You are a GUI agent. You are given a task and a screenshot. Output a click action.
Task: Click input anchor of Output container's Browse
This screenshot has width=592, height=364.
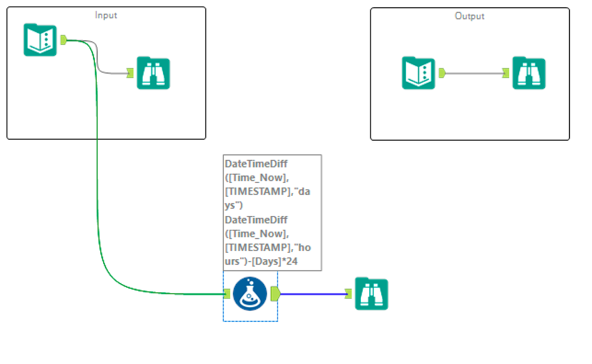[x=505, y=73]
